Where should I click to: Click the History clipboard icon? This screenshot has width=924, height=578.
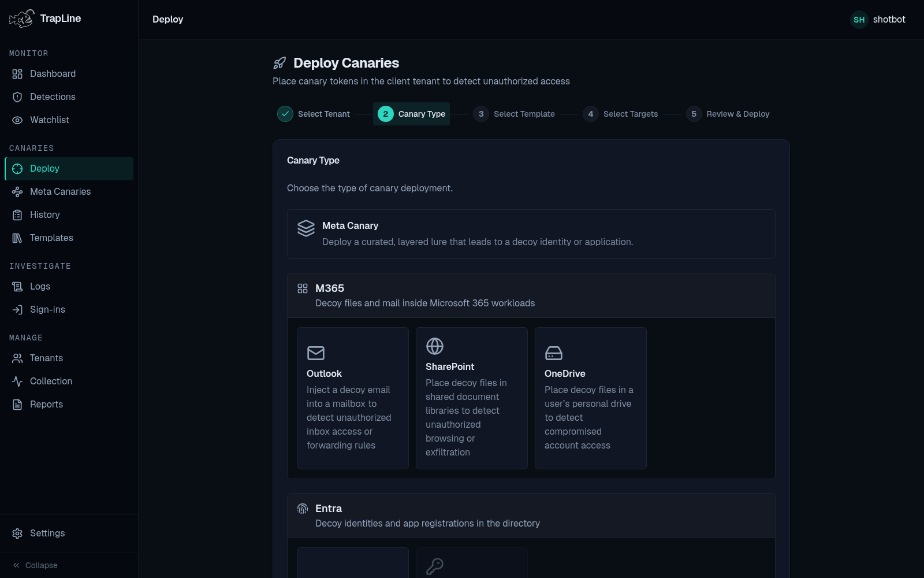click(17, 215)
